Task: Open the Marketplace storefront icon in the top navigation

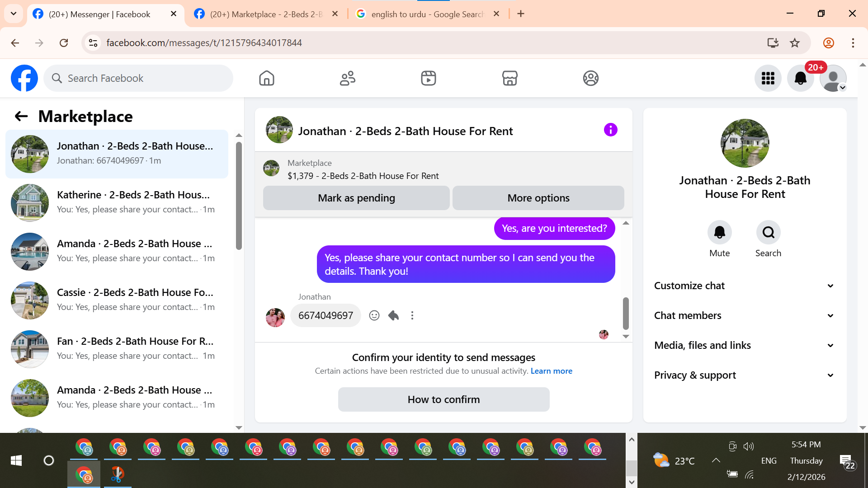Action: tap(509, 78)
